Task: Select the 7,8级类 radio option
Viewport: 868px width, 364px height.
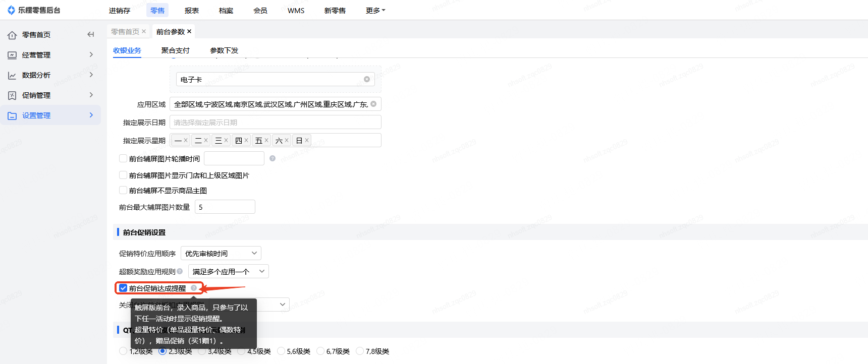Action: 360,351
